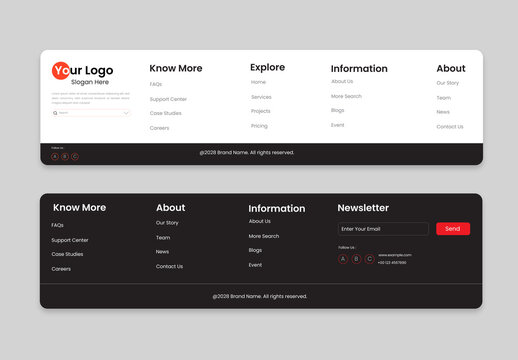This screenshot has width=518, height=360.
Task: Open social icon B under Newsletter
Action: click(356, 259)
